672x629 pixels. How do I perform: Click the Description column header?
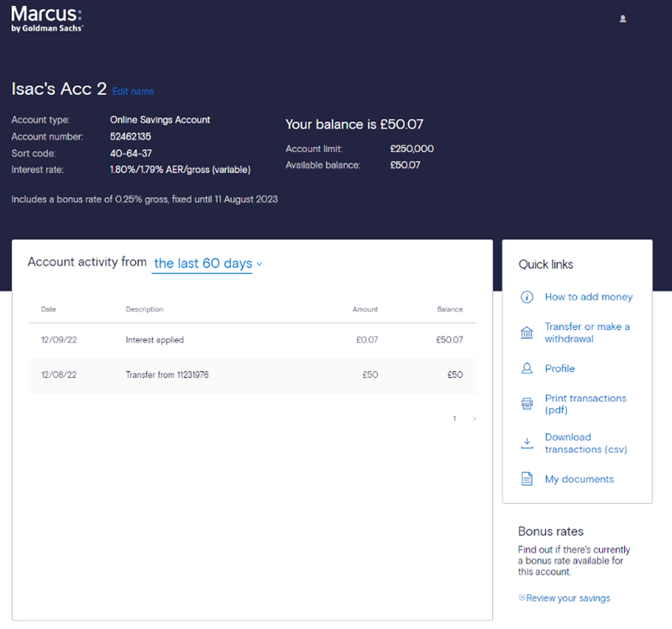144,310
